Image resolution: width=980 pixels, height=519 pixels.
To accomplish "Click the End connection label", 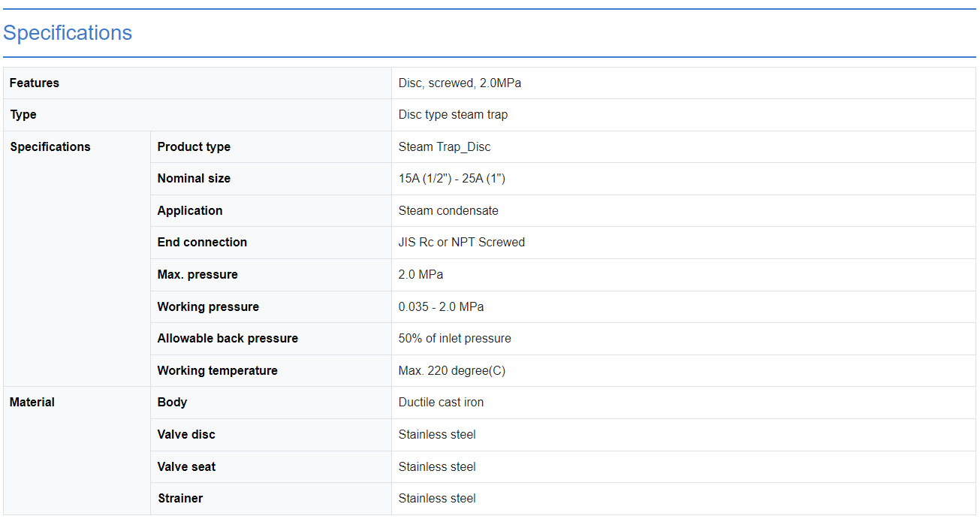I will 202,243.
